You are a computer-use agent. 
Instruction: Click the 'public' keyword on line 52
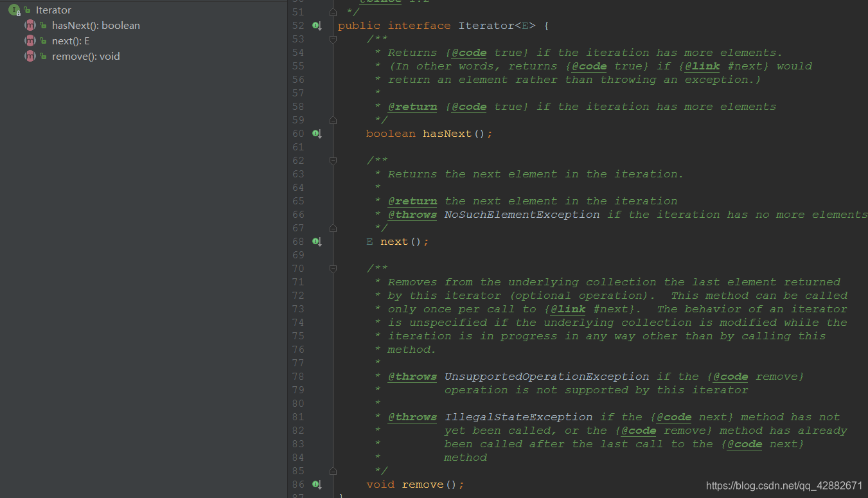359,26
